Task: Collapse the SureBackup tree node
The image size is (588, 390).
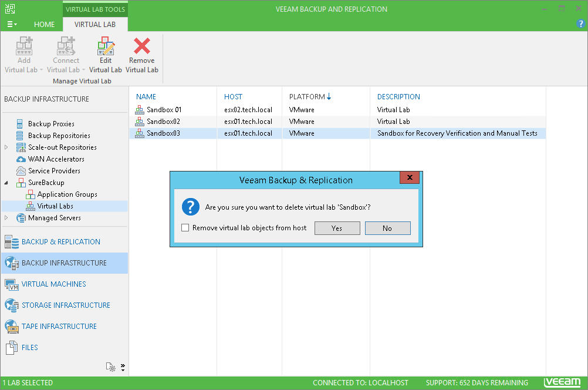Action: point(6,183)
